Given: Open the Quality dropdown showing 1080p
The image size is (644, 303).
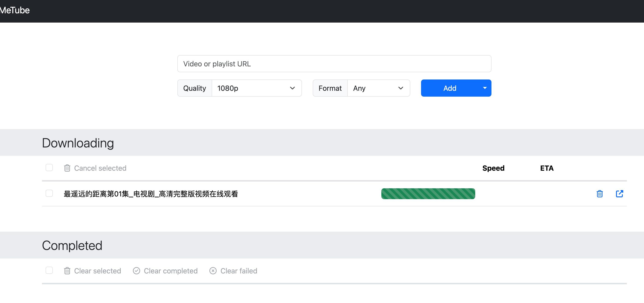Looking at the screenshot, I should (257, 88).
